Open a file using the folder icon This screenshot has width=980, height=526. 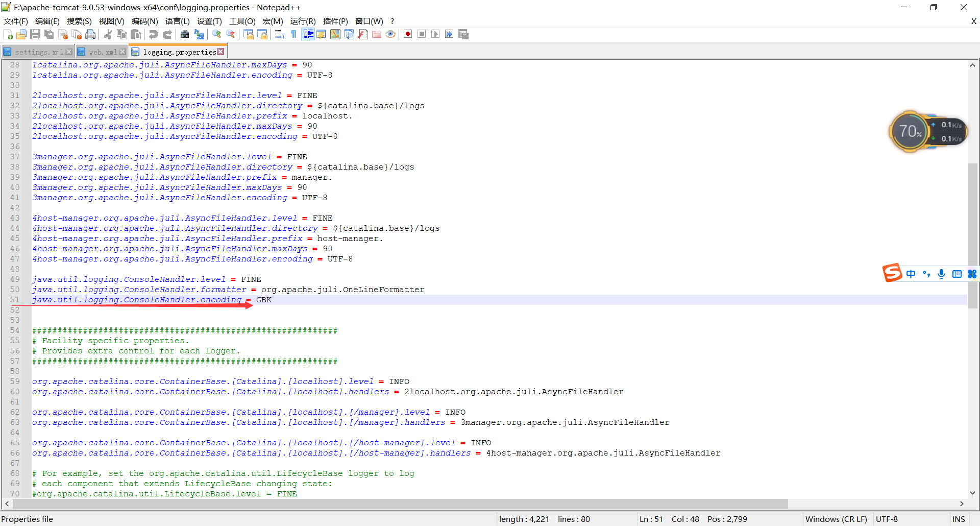(x=21, y=34)
